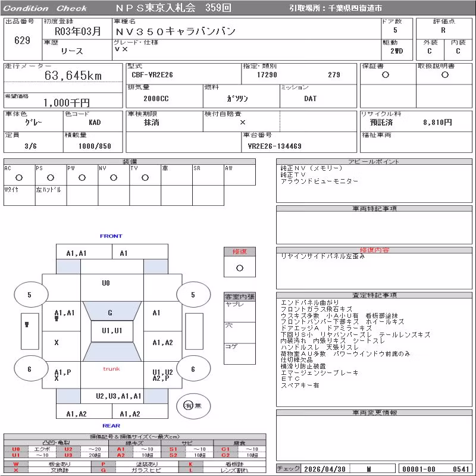Select the drive type 2WD
Image resolution: width=476 pixels, height=476 pixels.
click(x=396, y=51)
